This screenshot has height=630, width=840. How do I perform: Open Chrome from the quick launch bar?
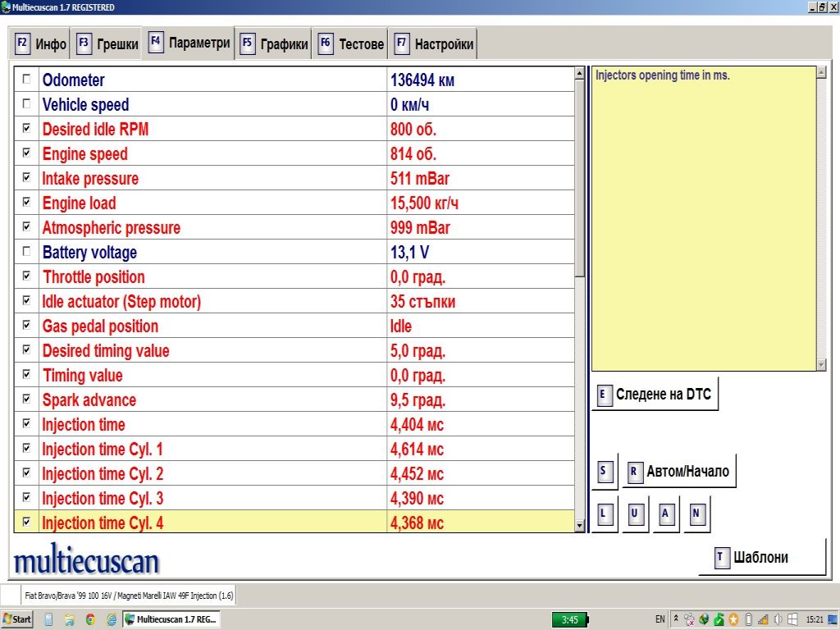click(90, 619)
